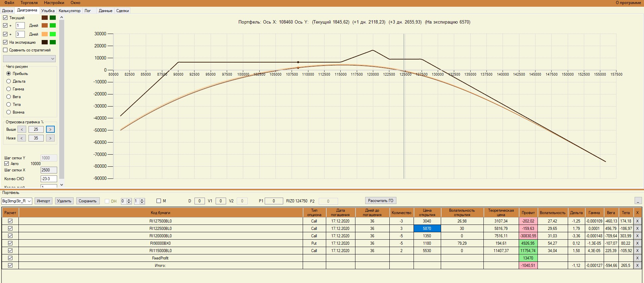The image size is (644, 283).
Task: Select the Вега radio button
Action: [x=9, y=97]
